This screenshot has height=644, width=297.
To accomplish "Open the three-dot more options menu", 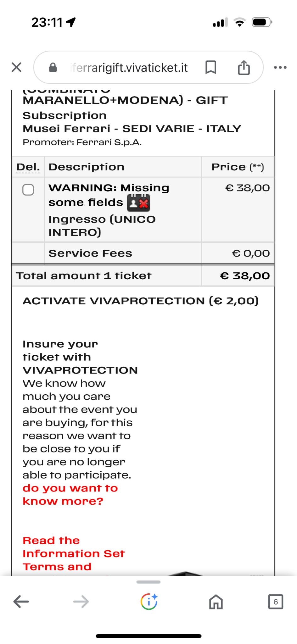I will [280, 67].
